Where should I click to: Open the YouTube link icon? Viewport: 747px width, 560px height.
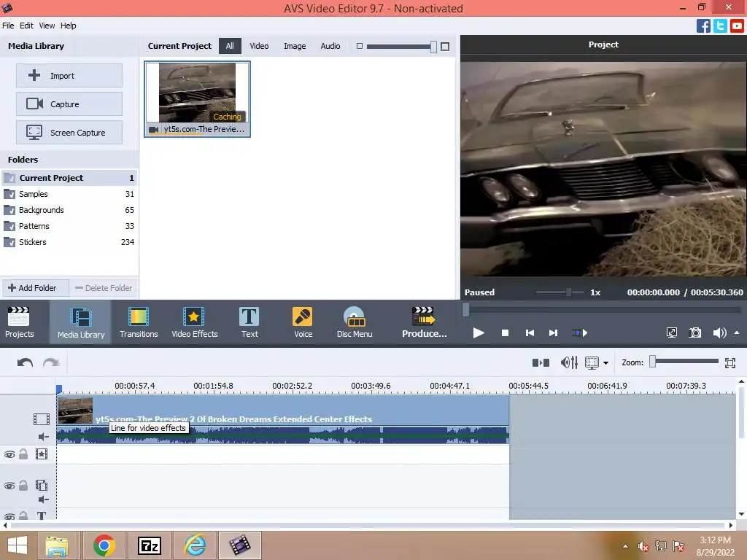737,26
